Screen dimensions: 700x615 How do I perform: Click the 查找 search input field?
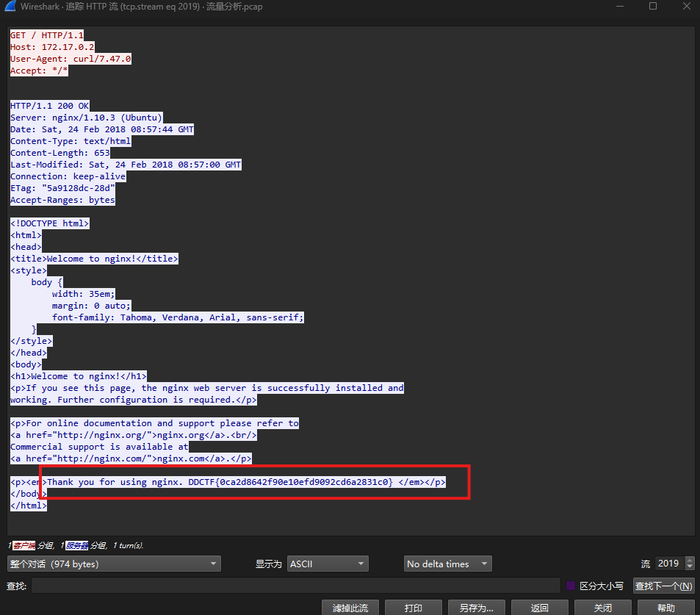pos(295,586)
